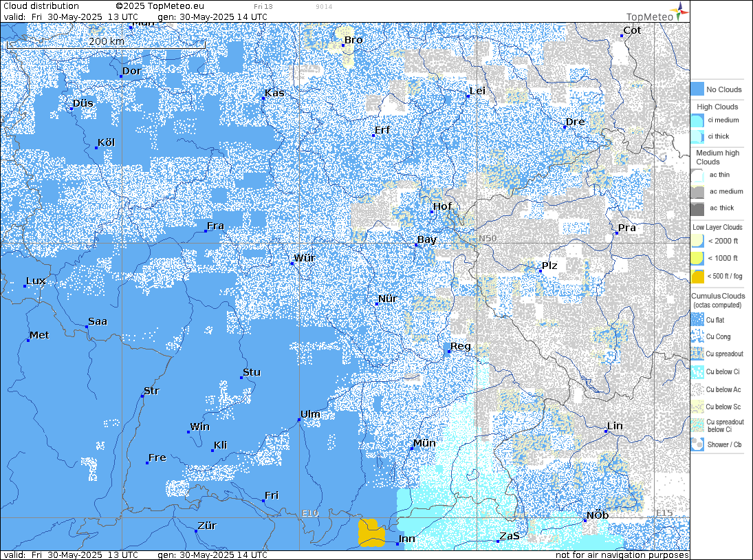The width and height of the screenshot is (753, 560).
Task: Select the 9014 number in header
Action: 324,7
